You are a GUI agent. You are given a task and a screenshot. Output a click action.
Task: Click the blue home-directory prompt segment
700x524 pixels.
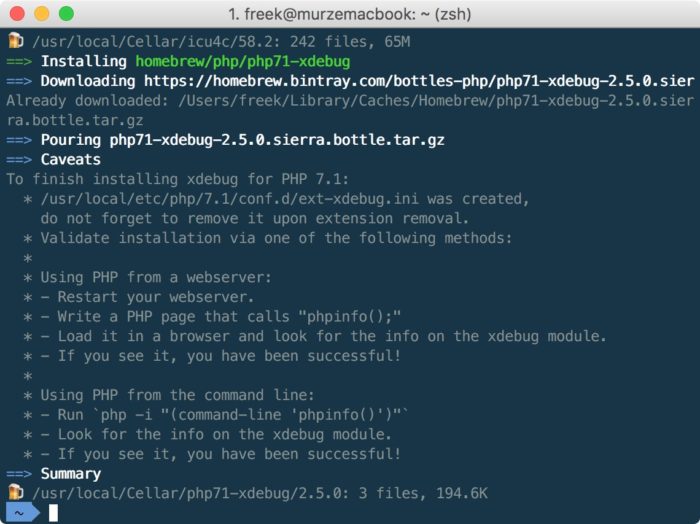pos(22,512)
